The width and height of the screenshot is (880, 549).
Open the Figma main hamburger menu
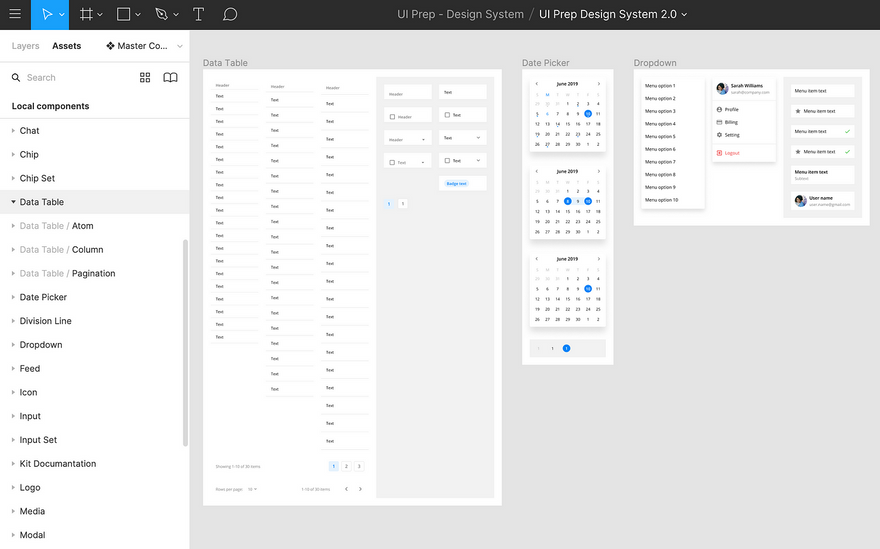pyautogui.click(x=15, y=14)
